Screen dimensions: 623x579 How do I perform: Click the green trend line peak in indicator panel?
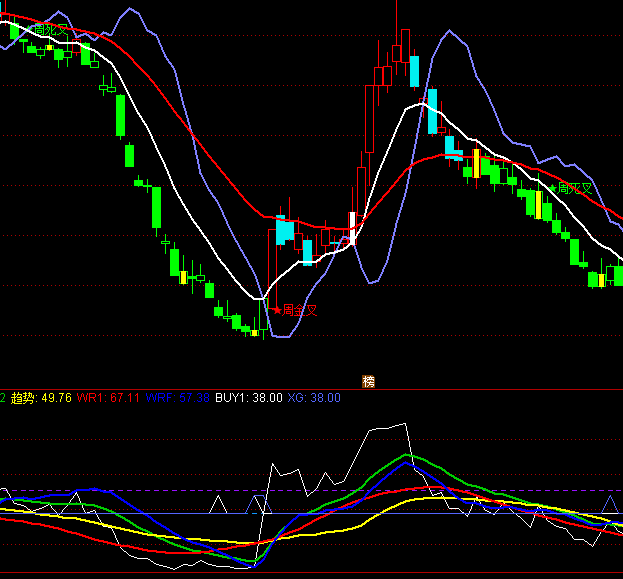(x=410, y=456)
